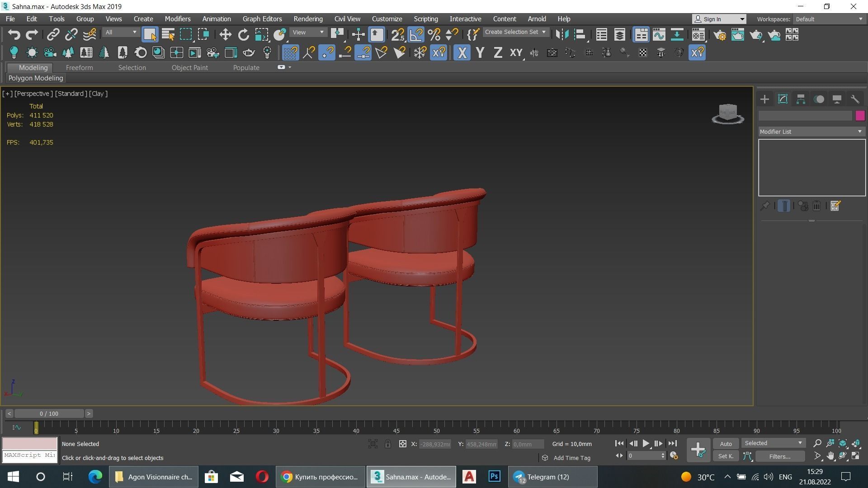Expand ribbon display options arrow

coord(289,67)
